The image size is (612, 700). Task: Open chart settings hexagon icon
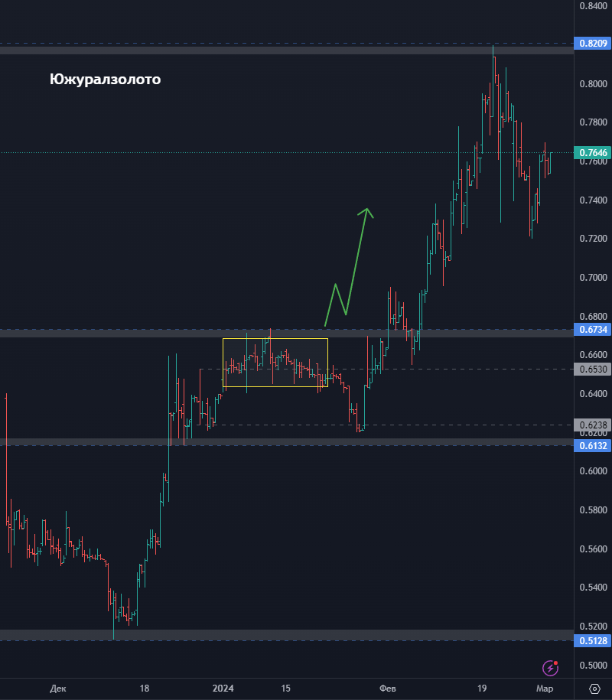(x=594, y=689)
